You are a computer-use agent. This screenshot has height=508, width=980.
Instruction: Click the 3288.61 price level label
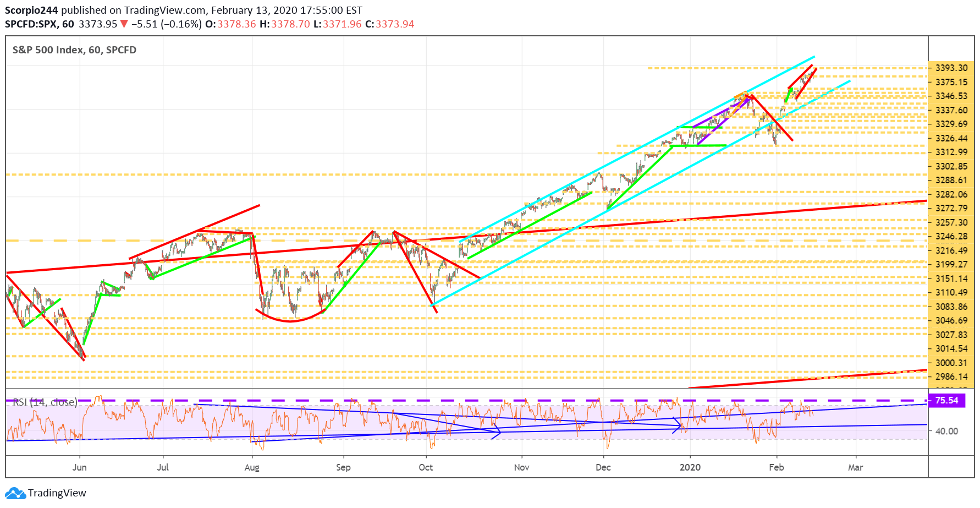[x=951, y=181]
